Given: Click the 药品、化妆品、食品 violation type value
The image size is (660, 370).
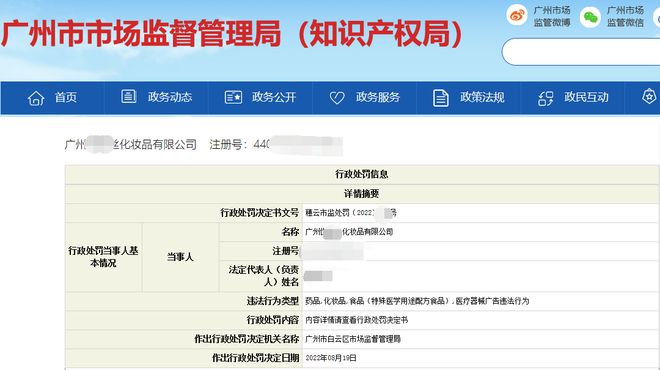Looking at the screenshot, I should coord(417,301).
